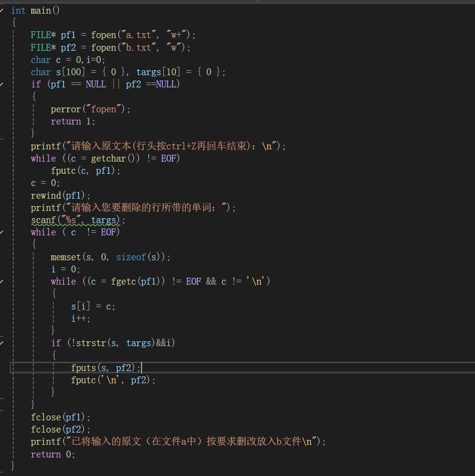
Task: Collapse the if (pf1 == NULL) block
Action: pos(1,84)
